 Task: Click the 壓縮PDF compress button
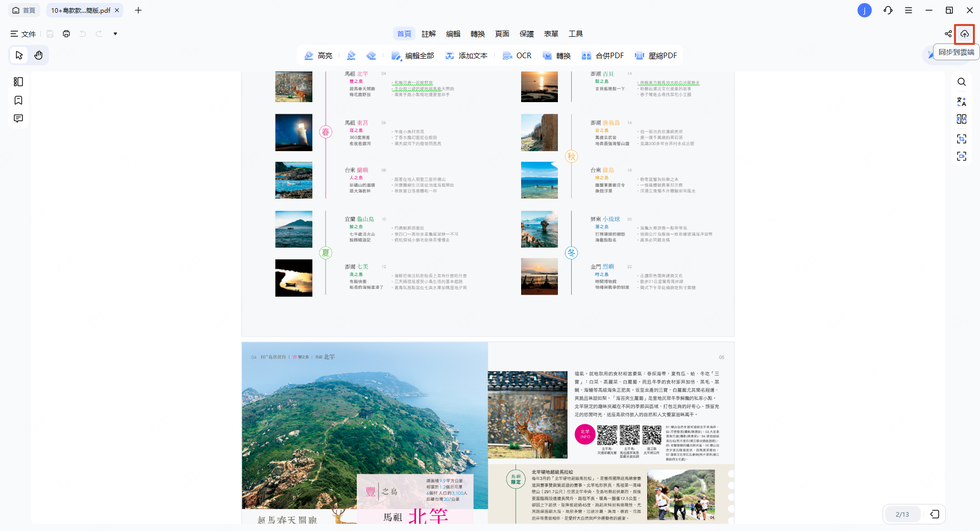coord(656,56)
